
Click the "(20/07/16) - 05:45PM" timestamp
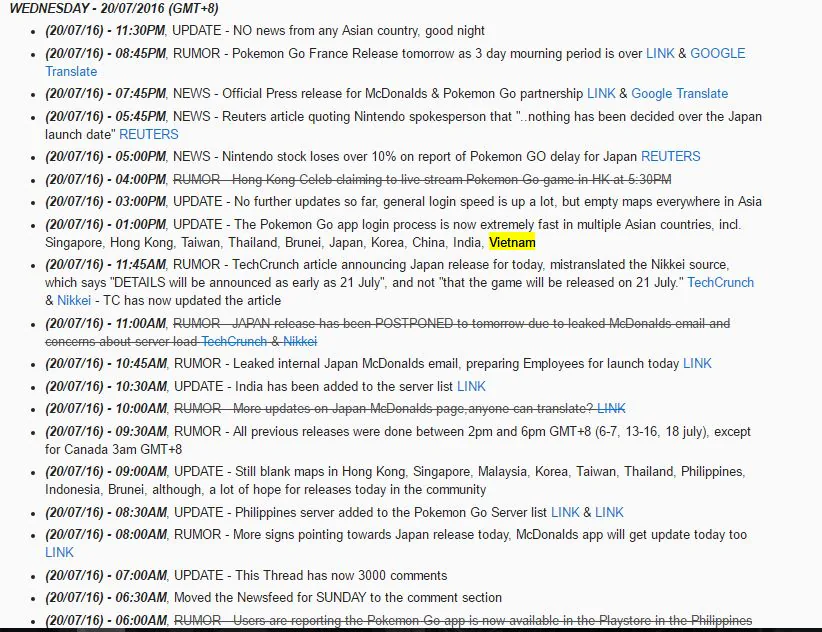coord(106,116)
